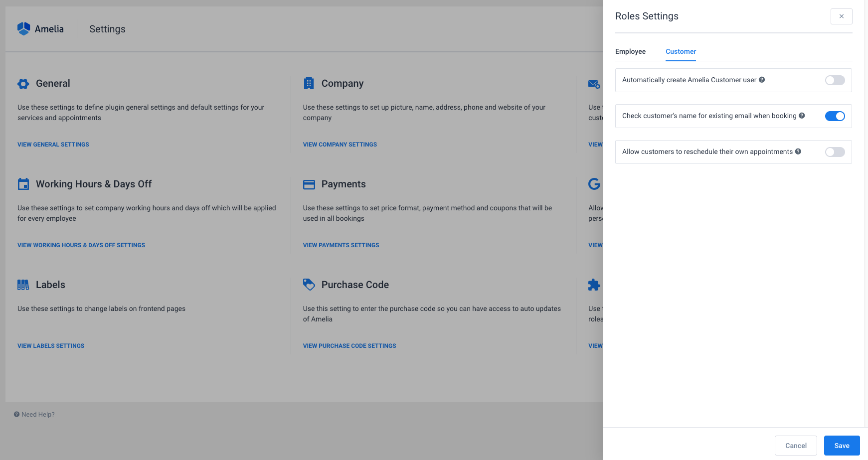Click the Purchase Code tag icon
This screenshot has height=460, width=868.
tap(309, 285)
